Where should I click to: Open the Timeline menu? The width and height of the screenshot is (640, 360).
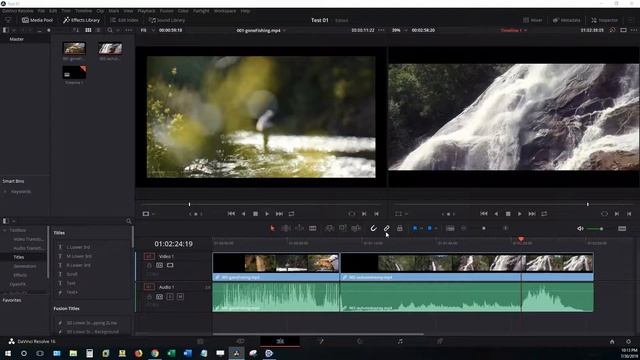[x=84, y=11]
